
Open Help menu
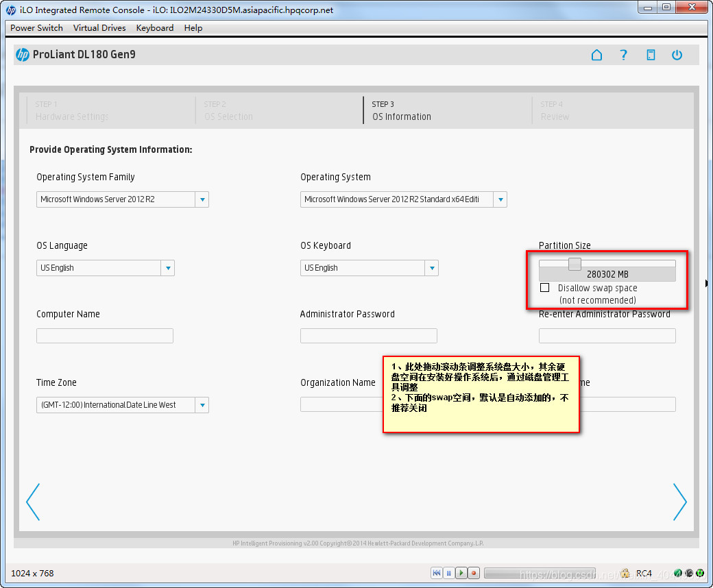coord(193,27)
